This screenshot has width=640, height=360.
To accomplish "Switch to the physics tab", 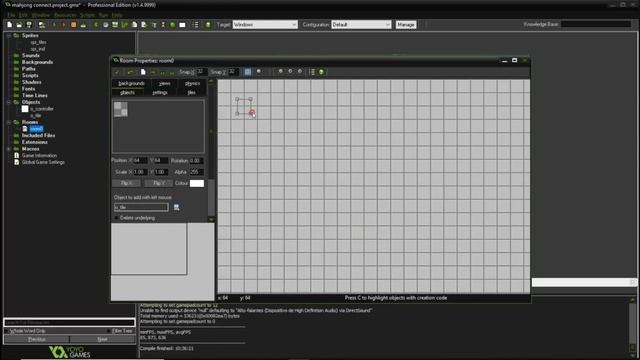I will (192, 83).
